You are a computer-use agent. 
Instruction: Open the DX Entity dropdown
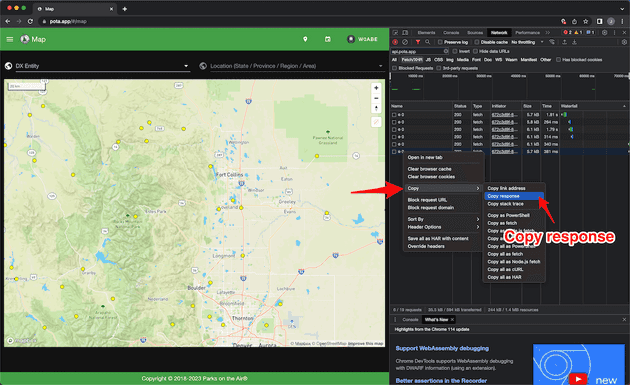(x=102, y=66)
